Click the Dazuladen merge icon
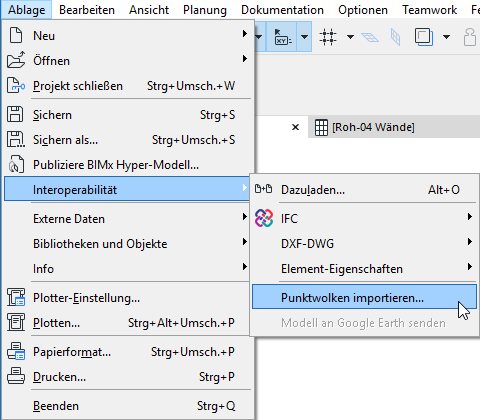This screenshot has height=420, width=480. (263, 189)
